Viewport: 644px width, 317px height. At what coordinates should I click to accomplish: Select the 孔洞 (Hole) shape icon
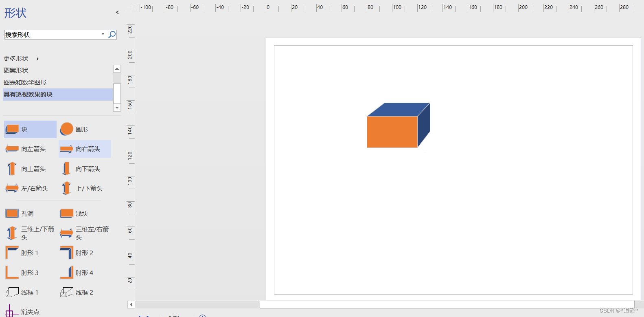12,214
